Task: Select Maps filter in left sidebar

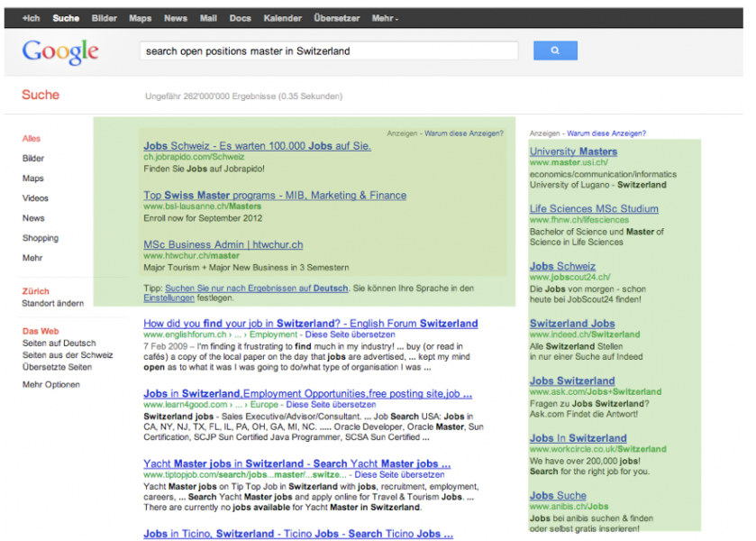Action: pyautogui.click(x=33, y=179)
